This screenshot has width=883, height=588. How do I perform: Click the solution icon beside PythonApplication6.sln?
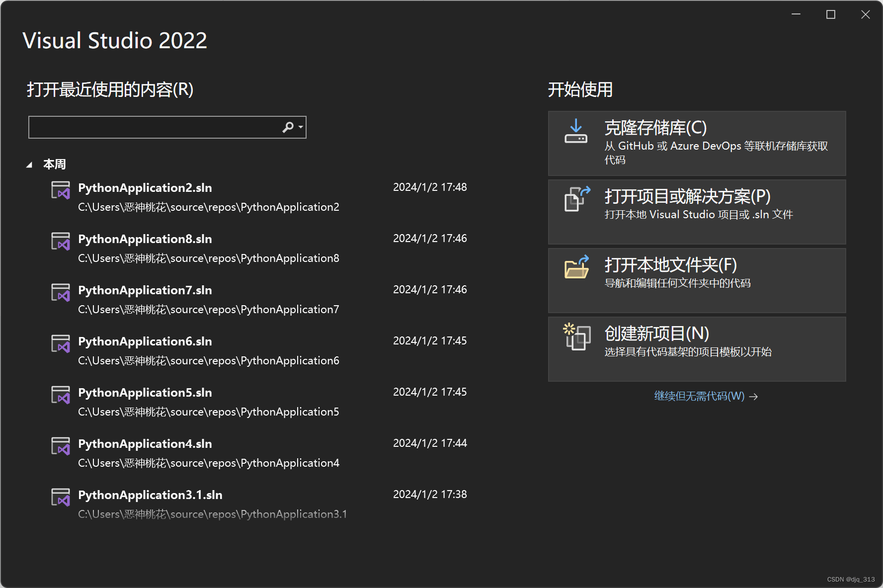click(61, 343)
